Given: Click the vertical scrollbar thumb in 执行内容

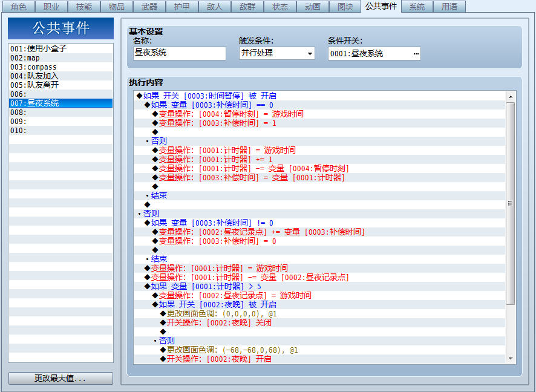Looking at the screenshot, I should (511, 203).
